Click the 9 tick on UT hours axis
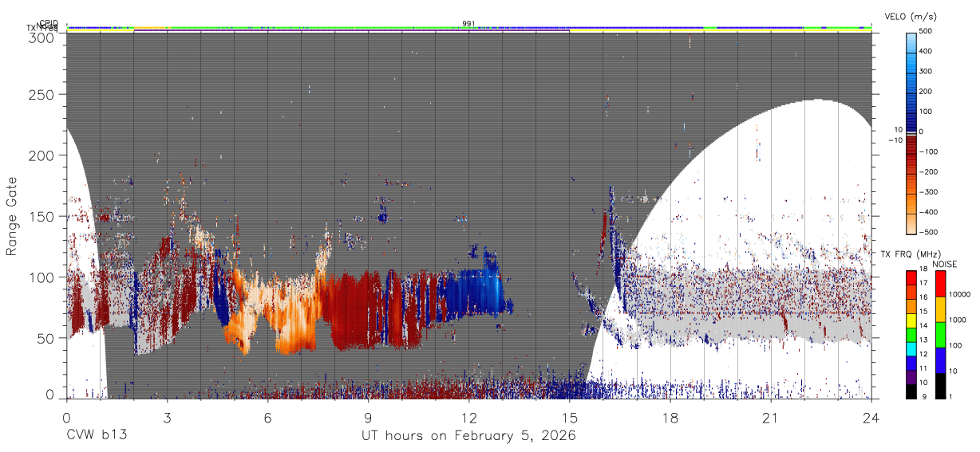Viewport: 980px width, 452px height. (368, 418)
